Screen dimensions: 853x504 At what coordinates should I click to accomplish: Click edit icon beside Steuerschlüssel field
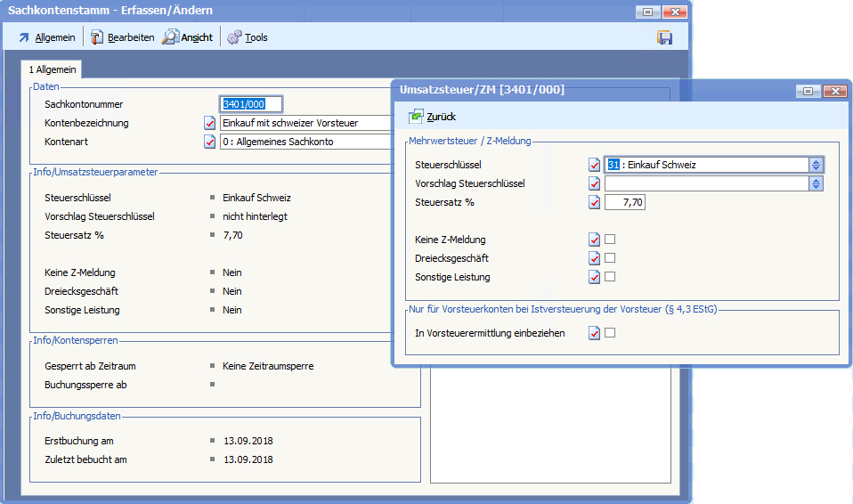(x=594, y=165)
